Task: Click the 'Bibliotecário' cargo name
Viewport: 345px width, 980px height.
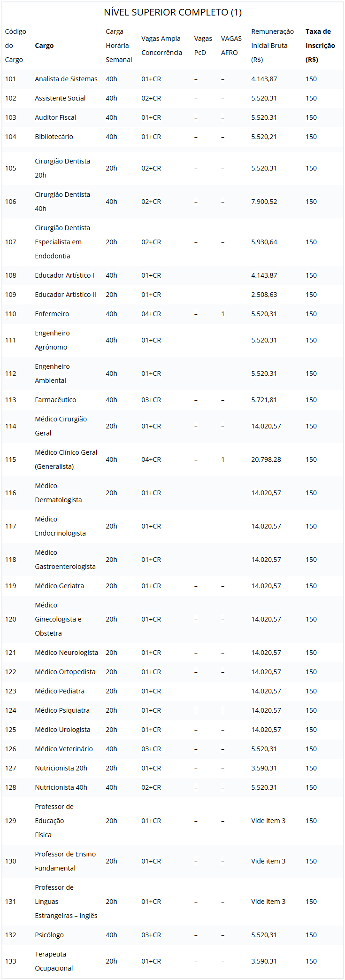Action: point(54,137)
